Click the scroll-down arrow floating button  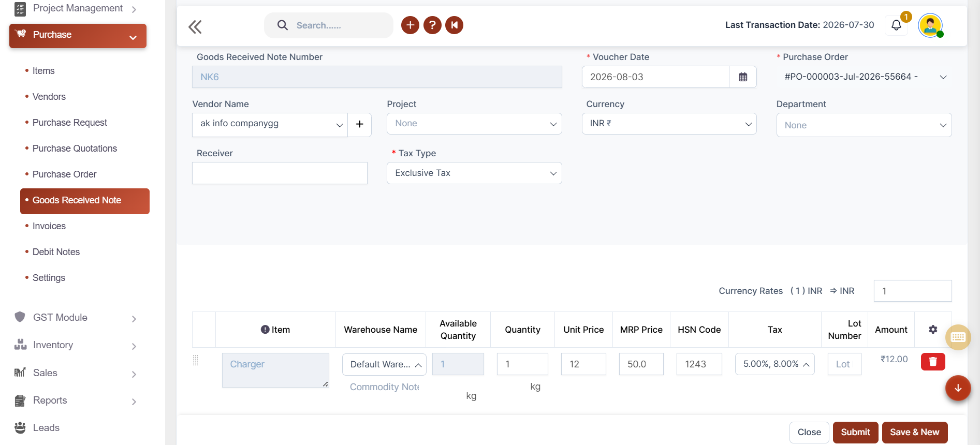(x=958, y=388)
